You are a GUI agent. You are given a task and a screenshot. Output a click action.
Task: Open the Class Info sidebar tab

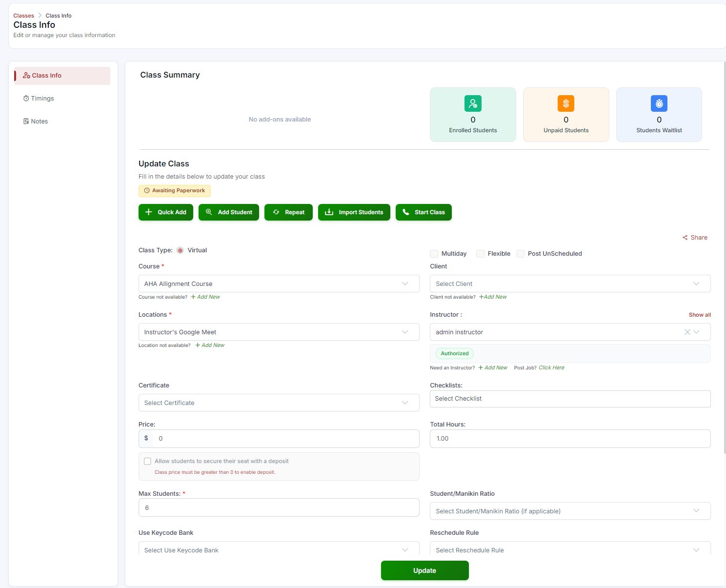click(x=62, y=76)
